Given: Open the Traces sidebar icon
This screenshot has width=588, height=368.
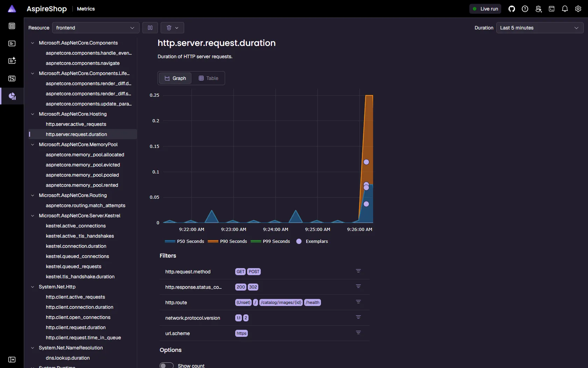Looking at the screenshot, I should click(x=12, y=79).
